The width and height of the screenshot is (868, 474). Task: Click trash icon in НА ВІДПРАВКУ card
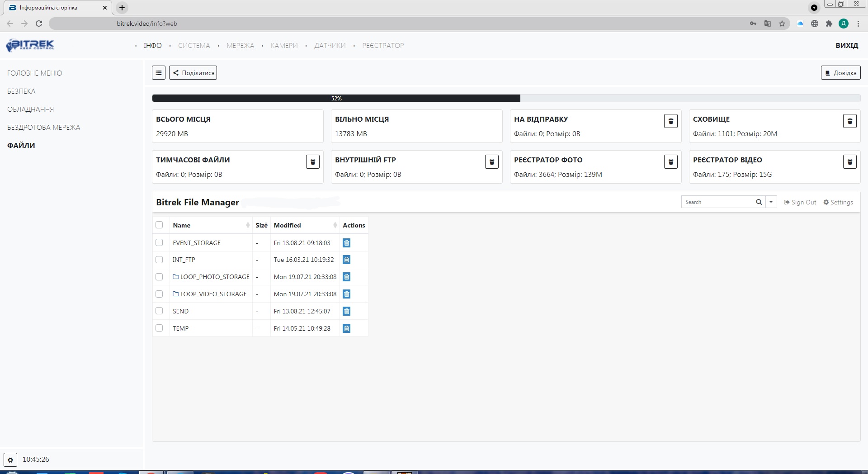click(x=670, y=121)
